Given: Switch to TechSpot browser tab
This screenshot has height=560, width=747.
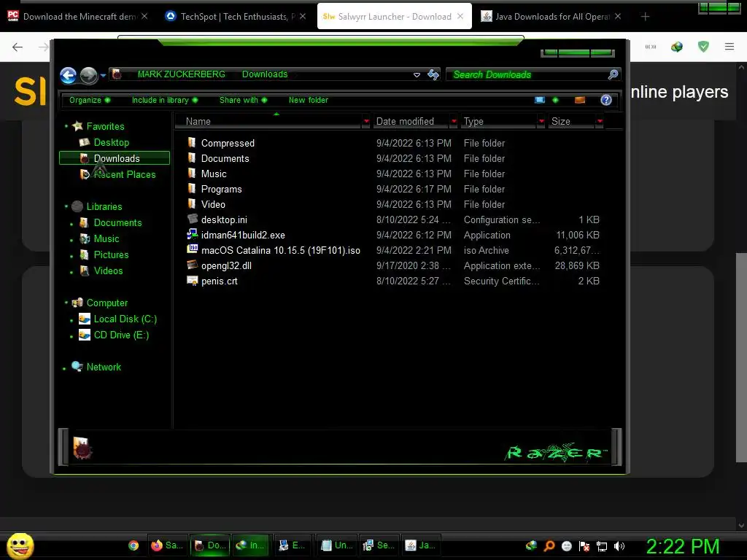Looking at the screenshot, I should pyautogui.click(x=236, y=16).
